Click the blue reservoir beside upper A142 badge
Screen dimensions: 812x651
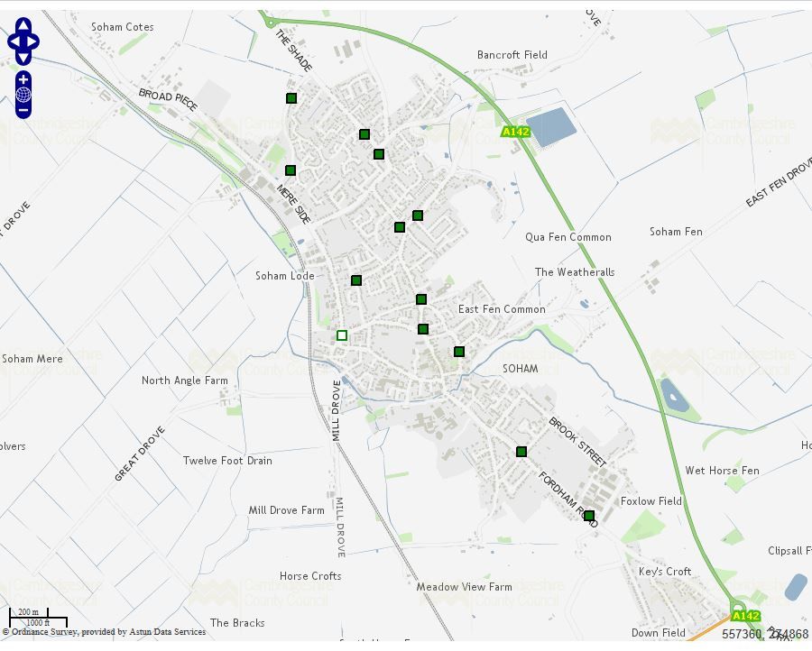coord(551,127)
